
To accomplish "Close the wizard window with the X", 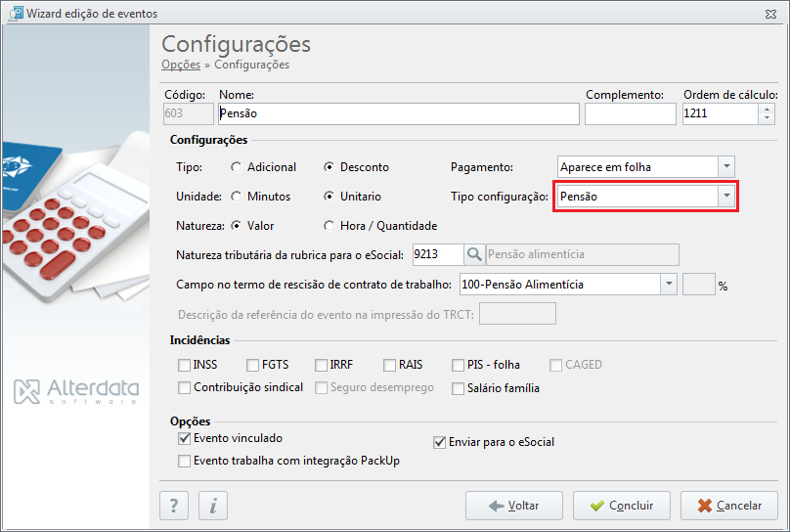I will coord(770,14).
